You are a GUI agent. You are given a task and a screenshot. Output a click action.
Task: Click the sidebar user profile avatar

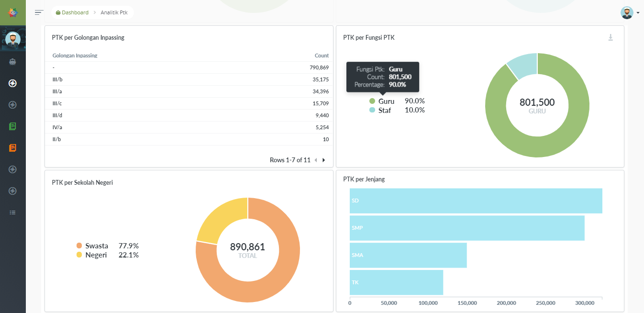12,40
